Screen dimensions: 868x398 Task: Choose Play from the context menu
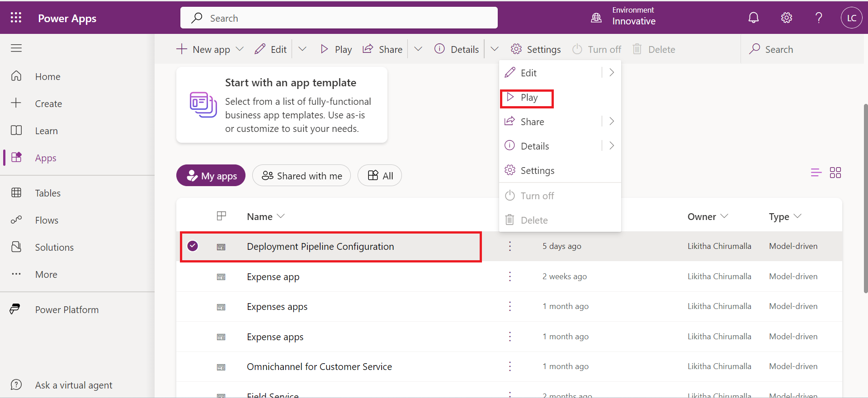(528, 98)
